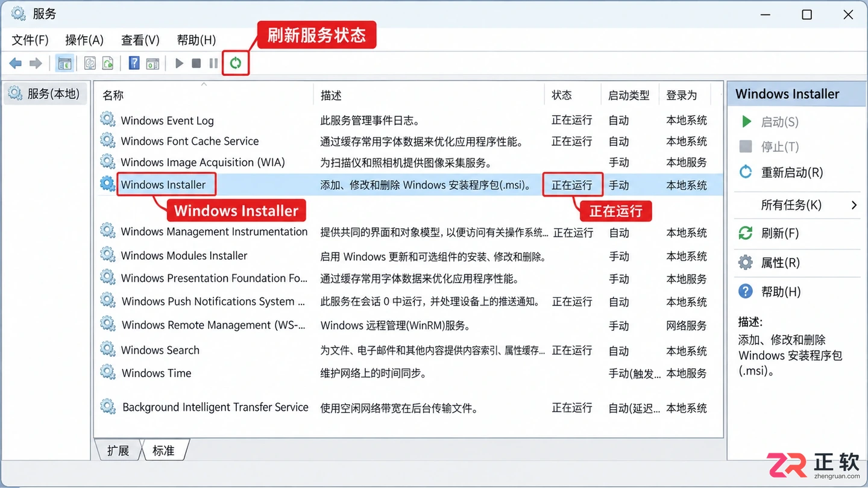
Task: Sort by the 状态 column header
Action: (x=562, y=95)
